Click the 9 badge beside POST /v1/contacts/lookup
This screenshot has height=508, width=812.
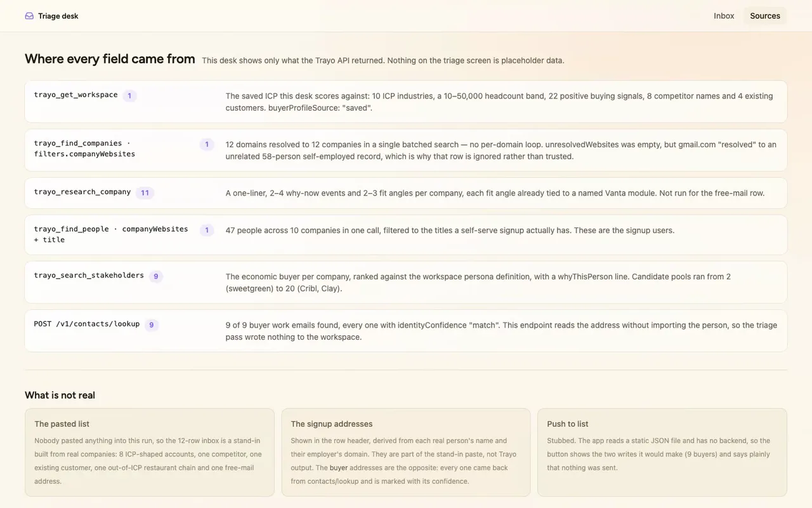pos(151,325)
